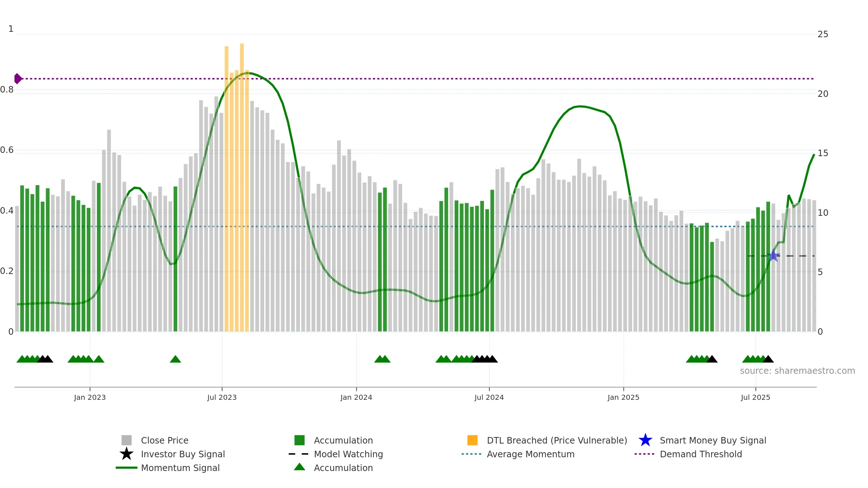Screen dimensions: 868x488
Task: Click the orange DTL Breached legend square
Action: pyautogui.click(x=472, y=440)
